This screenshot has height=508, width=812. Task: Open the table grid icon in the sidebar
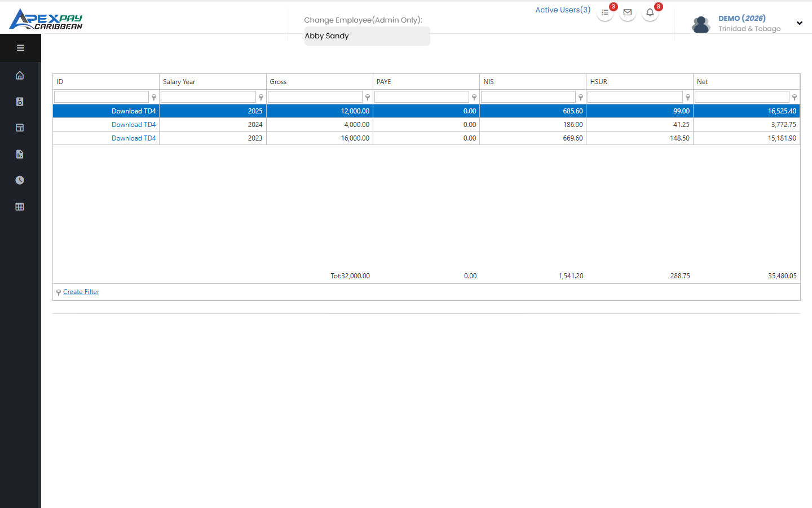(20, 207)
